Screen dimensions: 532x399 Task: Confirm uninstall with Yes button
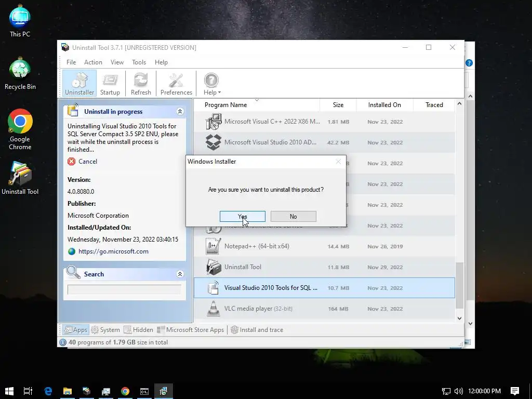click(242, 217)
